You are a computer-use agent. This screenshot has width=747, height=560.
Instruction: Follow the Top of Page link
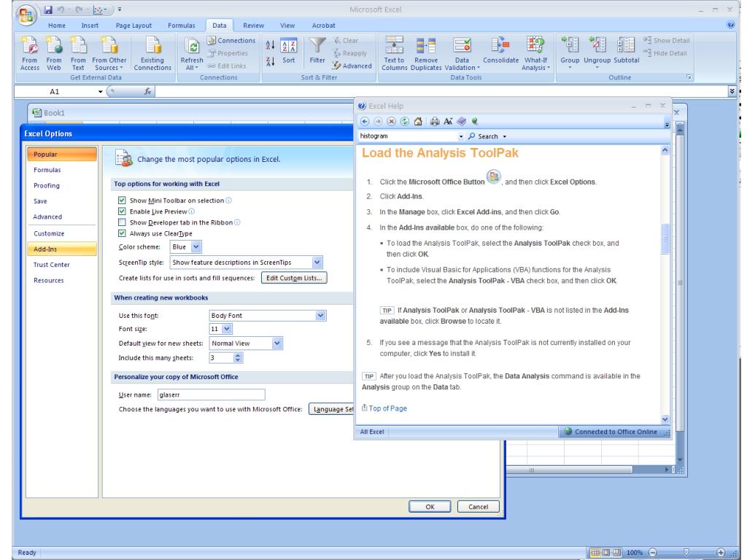point(388,408)
